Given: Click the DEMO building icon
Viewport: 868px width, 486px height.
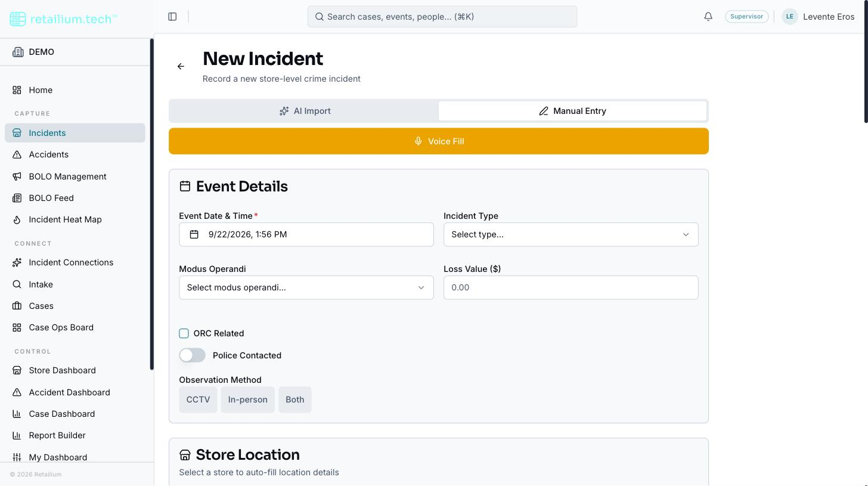Looking at the screenshot, I should (x=18, y=52).
